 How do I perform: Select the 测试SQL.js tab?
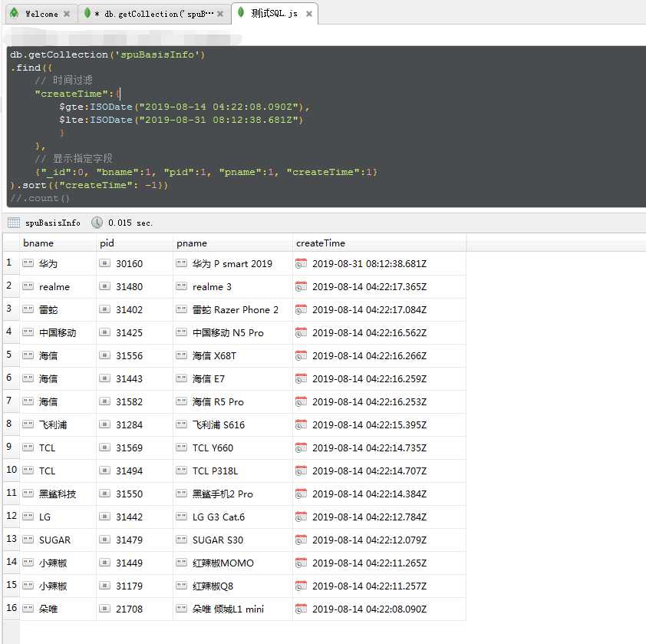(x=274, y=14)
